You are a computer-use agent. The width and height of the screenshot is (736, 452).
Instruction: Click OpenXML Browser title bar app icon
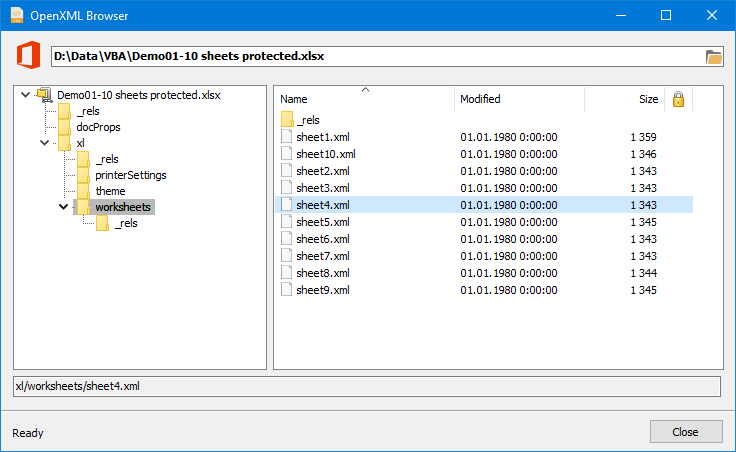pos(17,15)
